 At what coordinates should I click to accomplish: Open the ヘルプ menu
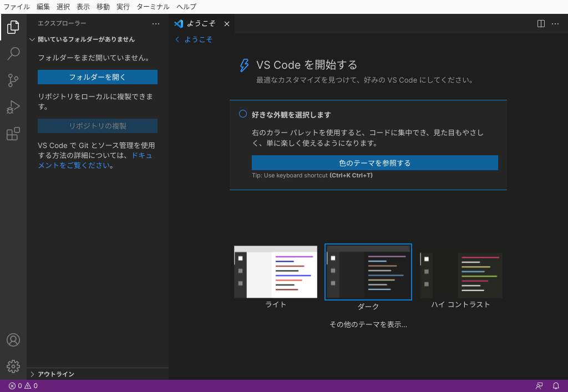[x=186, y=7]
